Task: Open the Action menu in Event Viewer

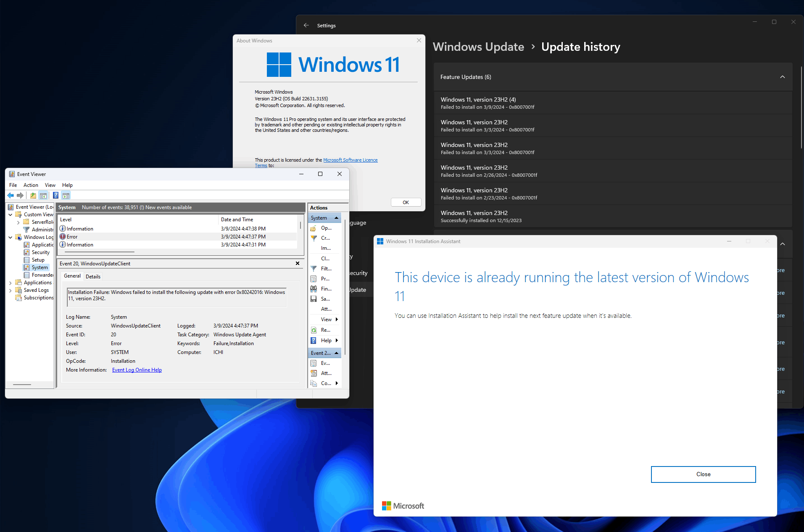Action: click(x=31, y=185)
